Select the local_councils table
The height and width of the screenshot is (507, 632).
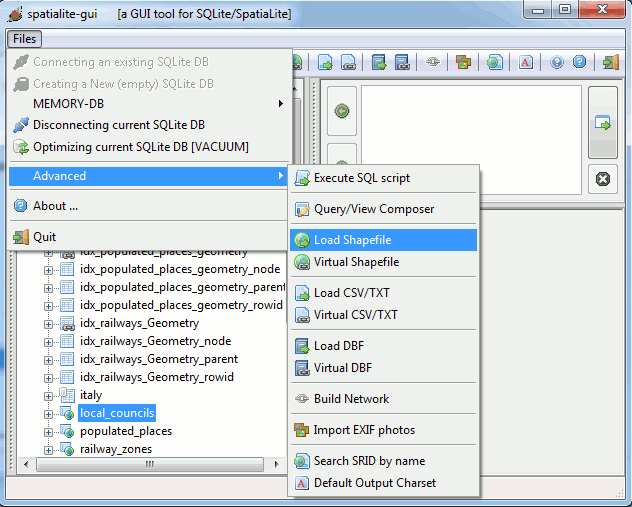click(117, 413)
